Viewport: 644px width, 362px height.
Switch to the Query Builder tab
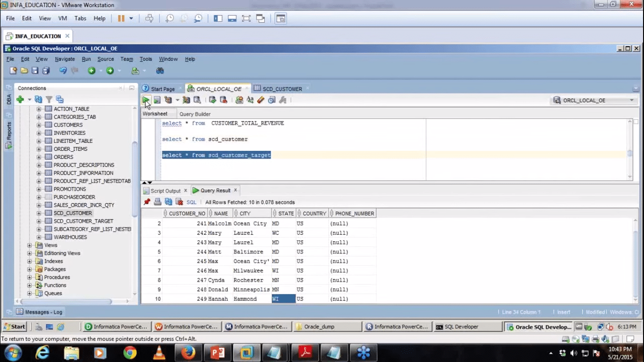[195, 114]
